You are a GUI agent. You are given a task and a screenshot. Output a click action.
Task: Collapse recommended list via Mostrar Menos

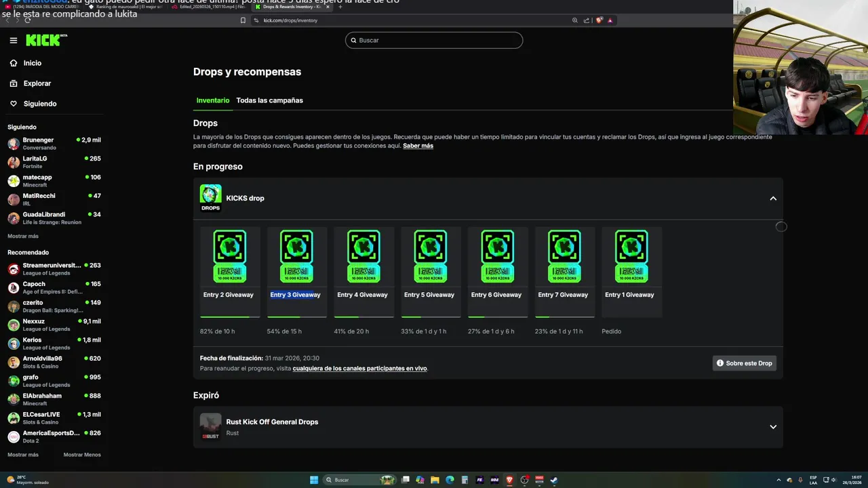coord(82,455)
